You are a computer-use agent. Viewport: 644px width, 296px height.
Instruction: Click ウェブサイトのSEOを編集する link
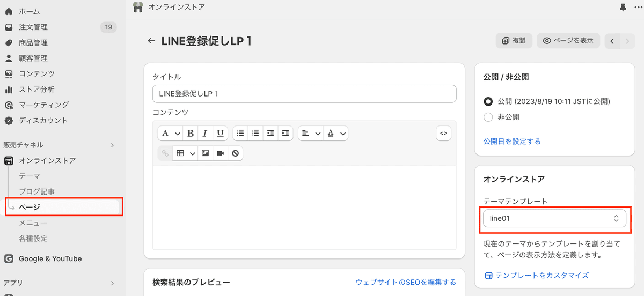tap(406, 282)
